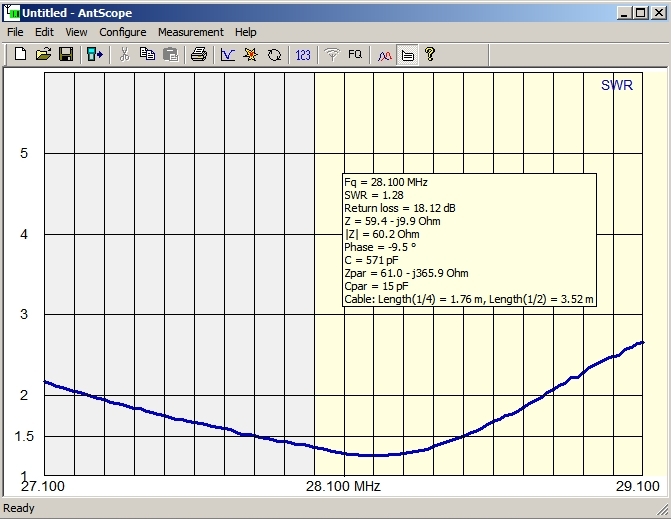
Task: Close the AntScope window
Action: [x=659, y=13]
